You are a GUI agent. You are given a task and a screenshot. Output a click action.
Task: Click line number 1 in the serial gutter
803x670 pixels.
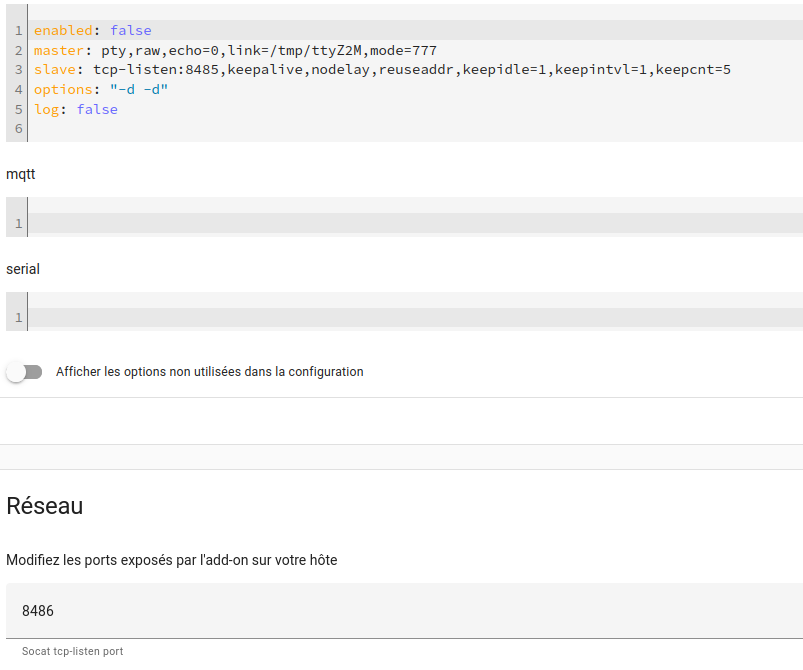(x=18, y=318)
